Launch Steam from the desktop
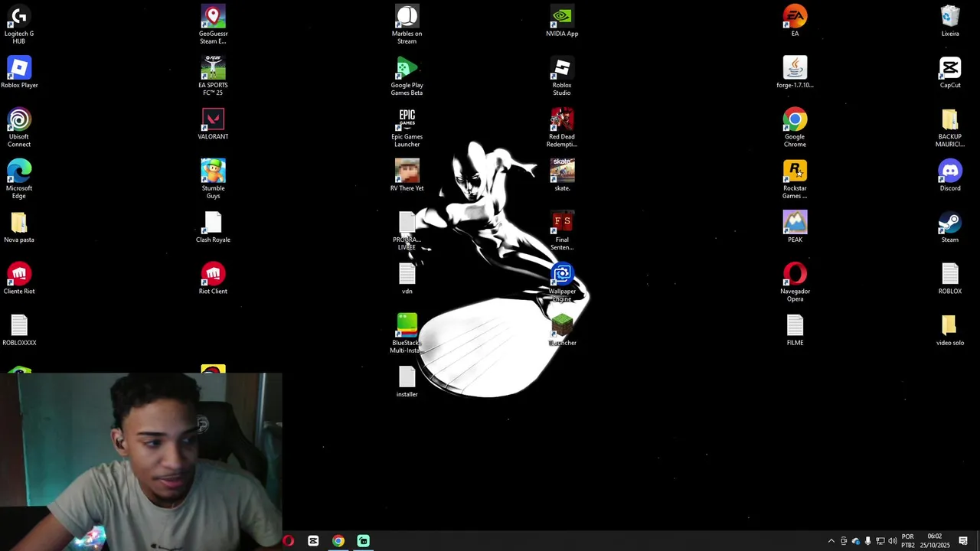 coord(950,227)
